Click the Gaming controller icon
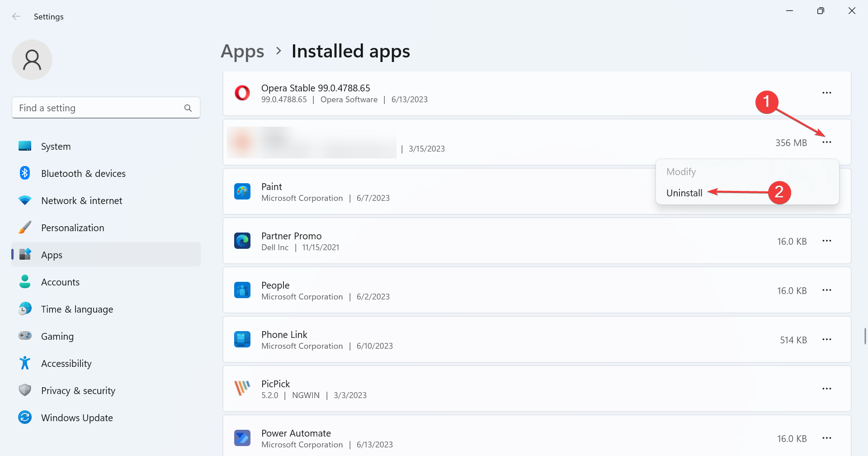 25,336
